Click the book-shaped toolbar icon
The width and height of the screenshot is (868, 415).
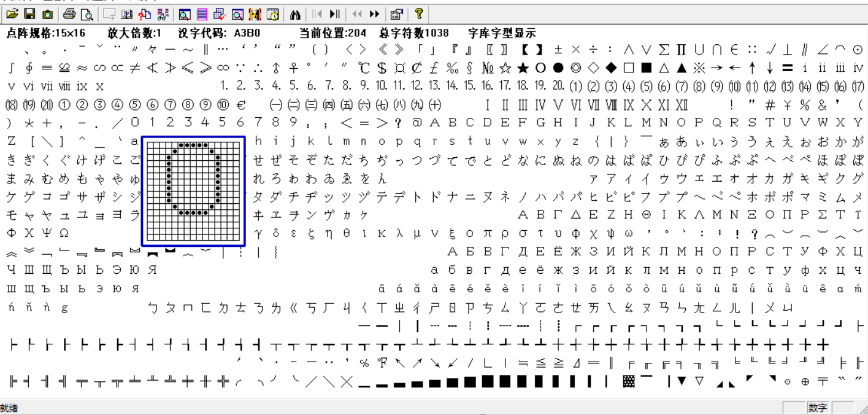(x=125, y=10)
